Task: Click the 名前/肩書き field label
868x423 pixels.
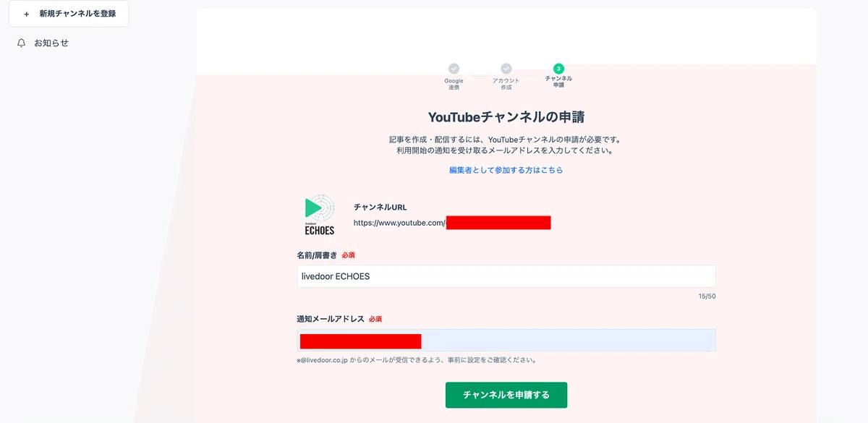Action: coord(317,255)
